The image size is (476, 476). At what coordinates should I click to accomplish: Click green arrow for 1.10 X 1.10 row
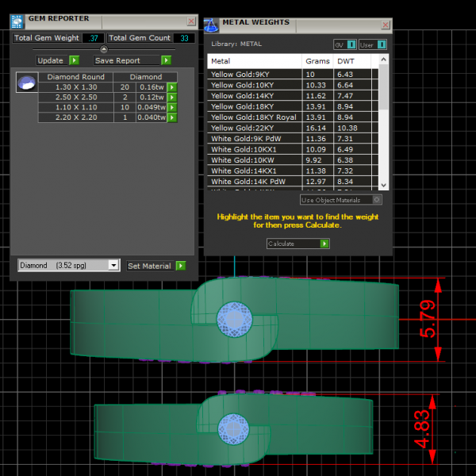click(171, 108)
